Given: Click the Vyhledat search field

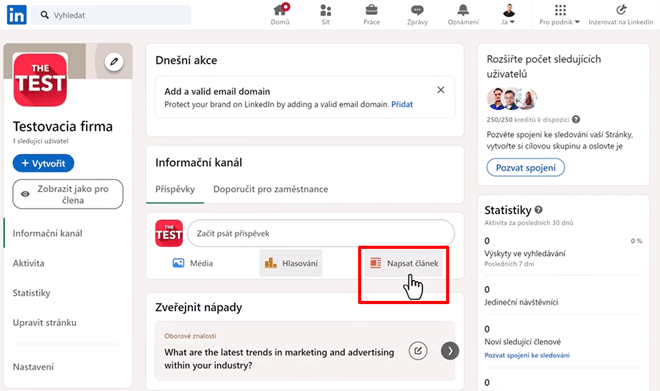Looking at the screenshot, I should coord(111,15).
